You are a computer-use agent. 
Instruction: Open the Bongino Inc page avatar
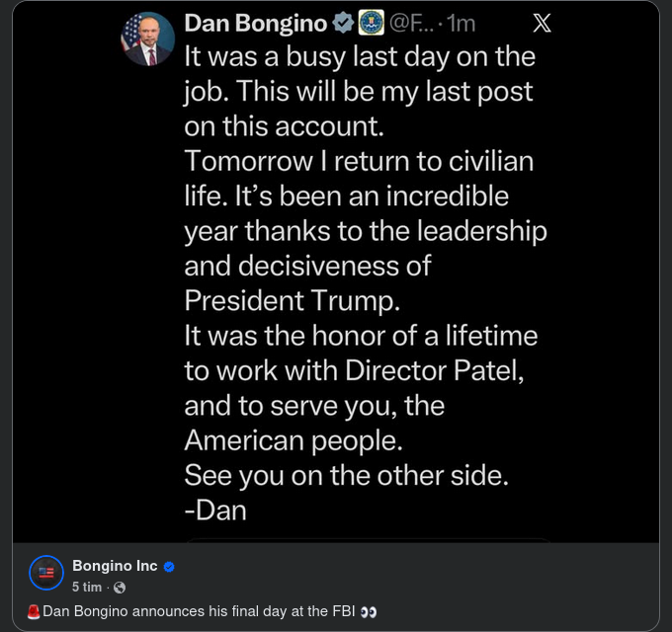tap(45, 573)
